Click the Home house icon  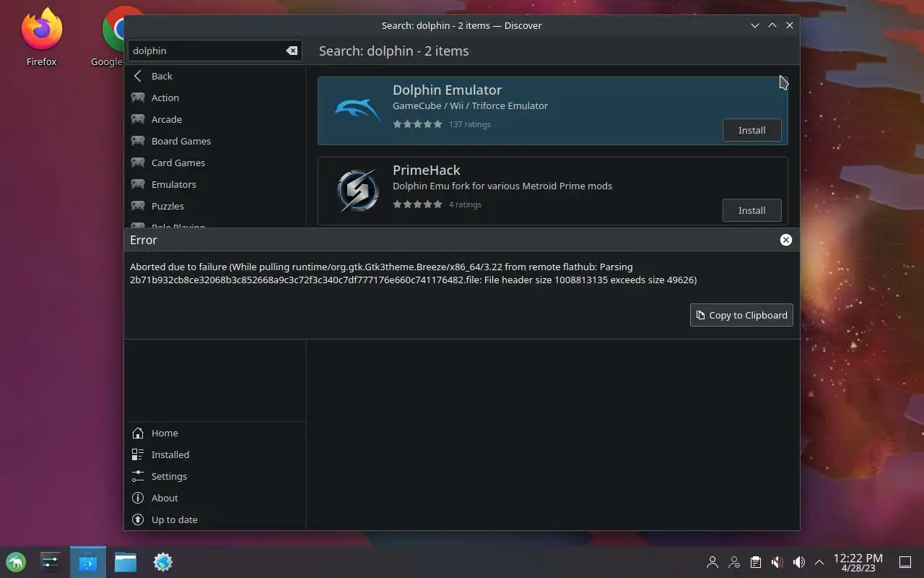pyautogui.click(x=138, y=433)
